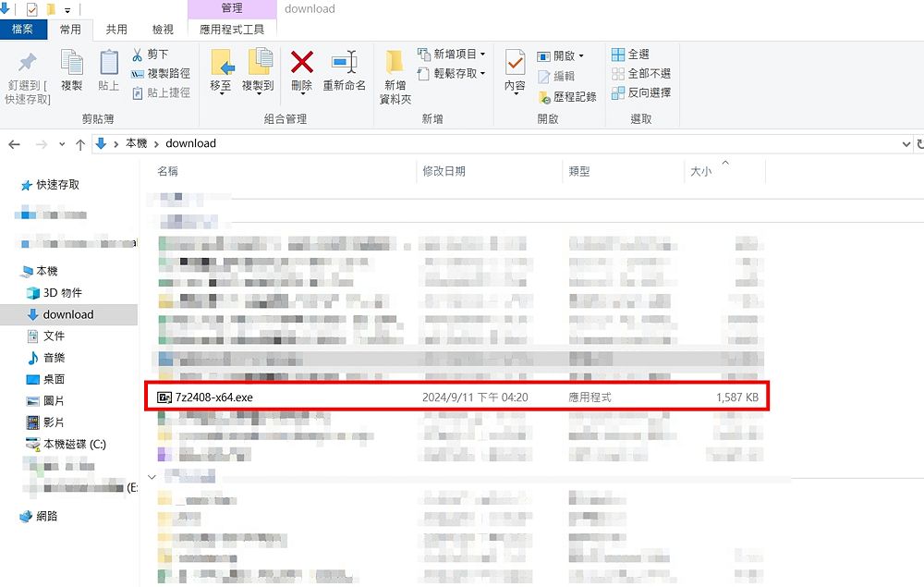Screen dimensions: 924x587
Task: Open 內容 (Properties) for selection
Action: pos(515,74)
